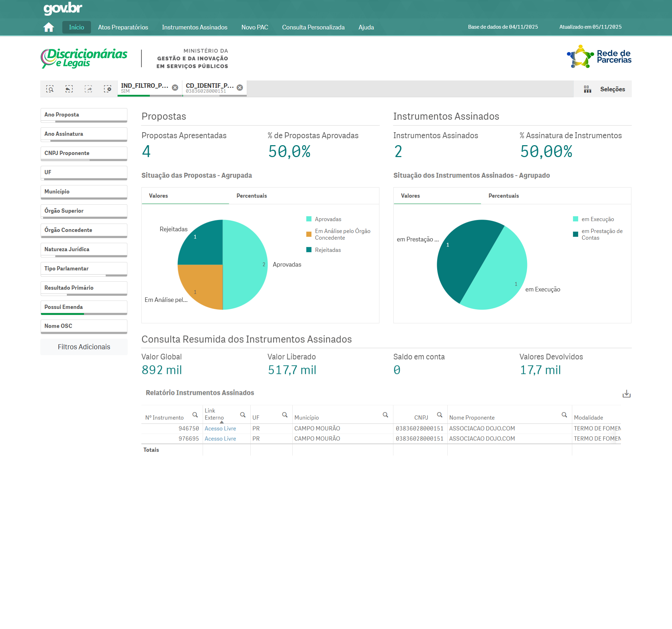Switch Propostas chart to Percentuais tab
Viewport: 672px width, 629px height.
(252, 196)
